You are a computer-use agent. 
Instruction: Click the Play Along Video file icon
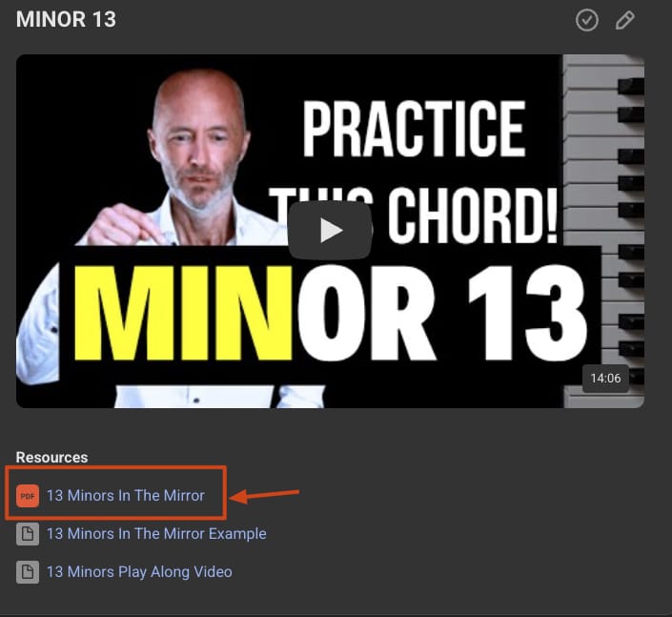pos(28,572)
